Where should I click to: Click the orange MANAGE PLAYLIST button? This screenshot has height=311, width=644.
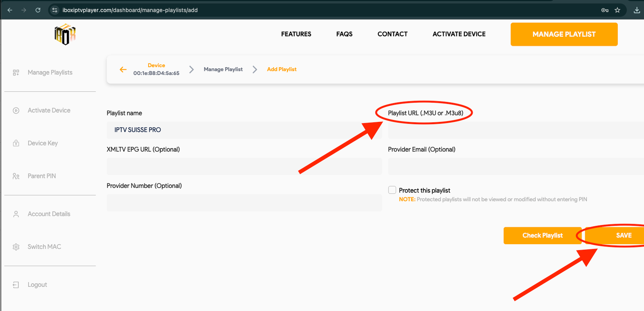pos(564,34)
